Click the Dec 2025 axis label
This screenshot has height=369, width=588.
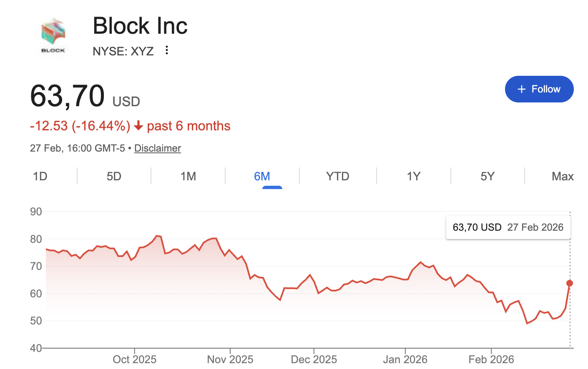coord(314,359)
